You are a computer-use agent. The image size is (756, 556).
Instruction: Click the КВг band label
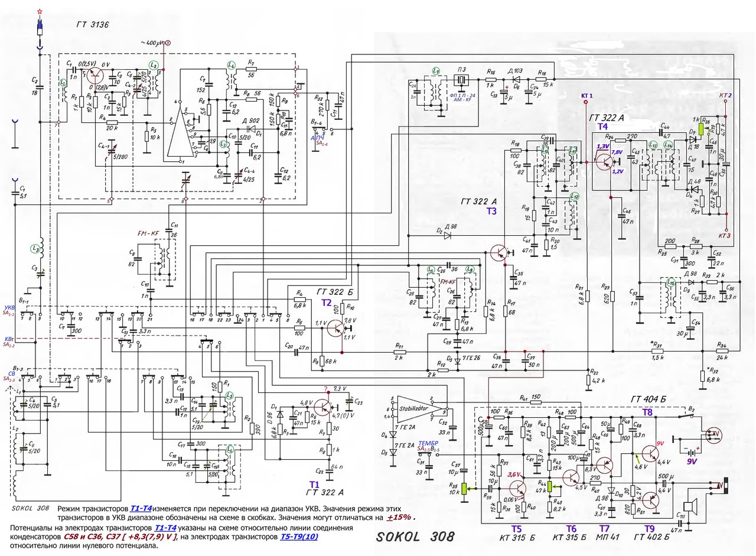tap(8, 340)
